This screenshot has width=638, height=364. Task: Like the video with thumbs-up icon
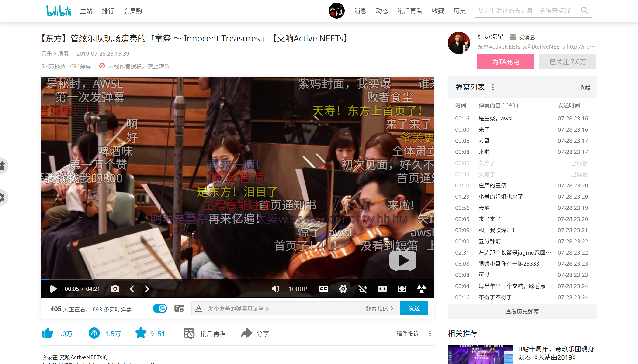coord(47,333)
